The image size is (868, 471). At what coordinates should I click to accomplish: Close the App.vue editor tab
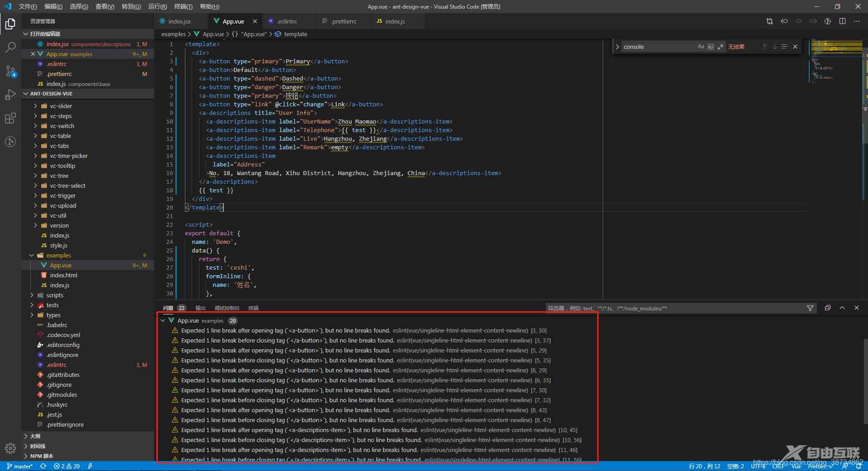pyautogui.click(x=255, y=21)
